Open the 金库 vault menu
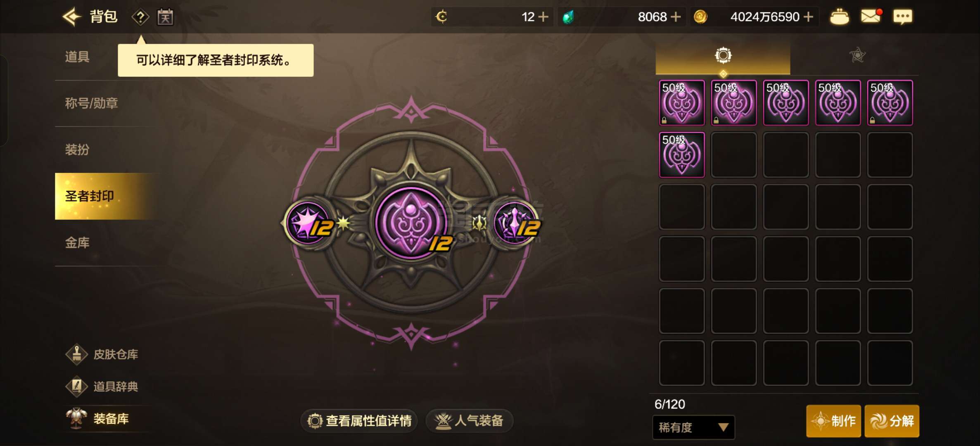Image resolution: width=980 pixels, height=446 pixels. 77,243
